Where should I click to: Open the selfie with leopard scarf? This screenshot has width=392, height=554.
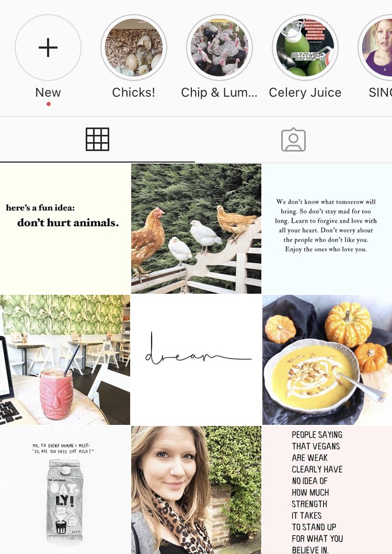tap(196, 490)
